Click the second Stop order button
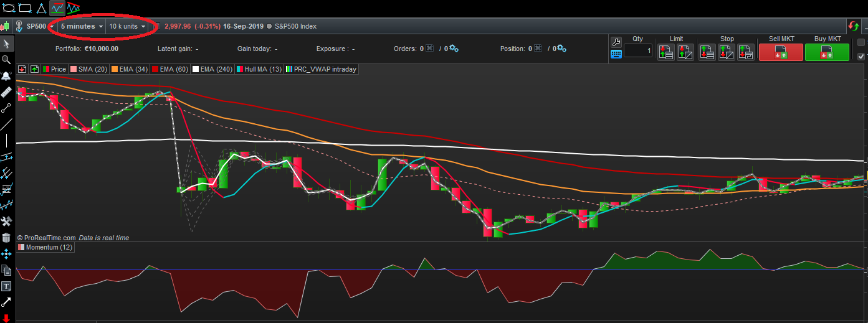Image resolution: width=868 pixels, height=323 pixels. click(x=726, y=52)
